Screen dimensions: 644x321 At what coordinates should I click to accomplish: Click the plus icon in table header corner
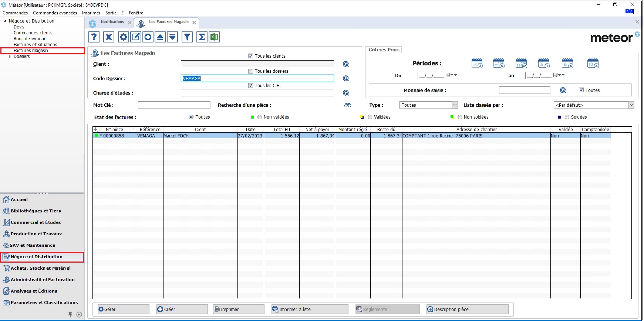pos(96,130)
